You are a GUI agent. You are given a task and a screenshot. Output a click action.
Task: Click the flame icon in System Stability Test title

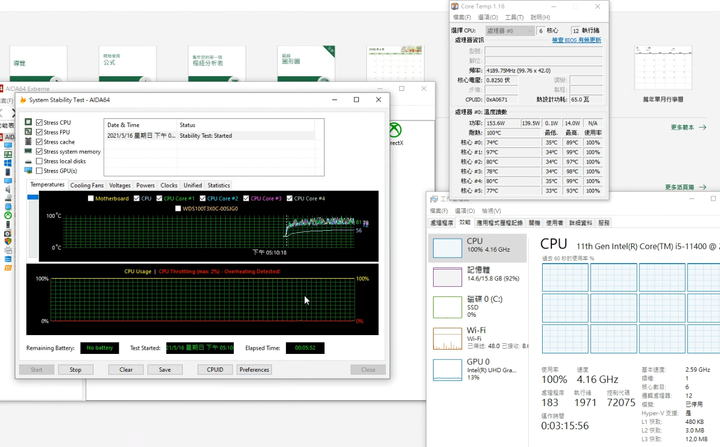(x=23, y=100)
